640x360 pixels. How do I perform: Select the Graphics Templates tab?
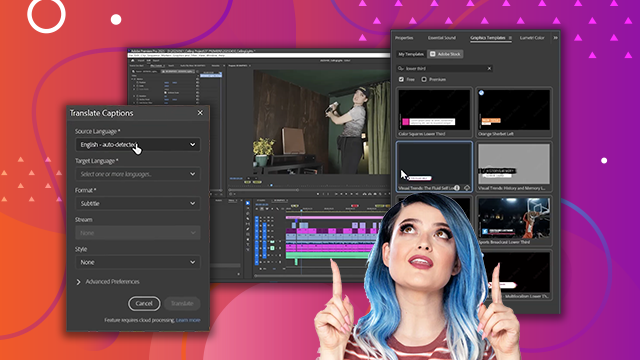click(487, 38)
